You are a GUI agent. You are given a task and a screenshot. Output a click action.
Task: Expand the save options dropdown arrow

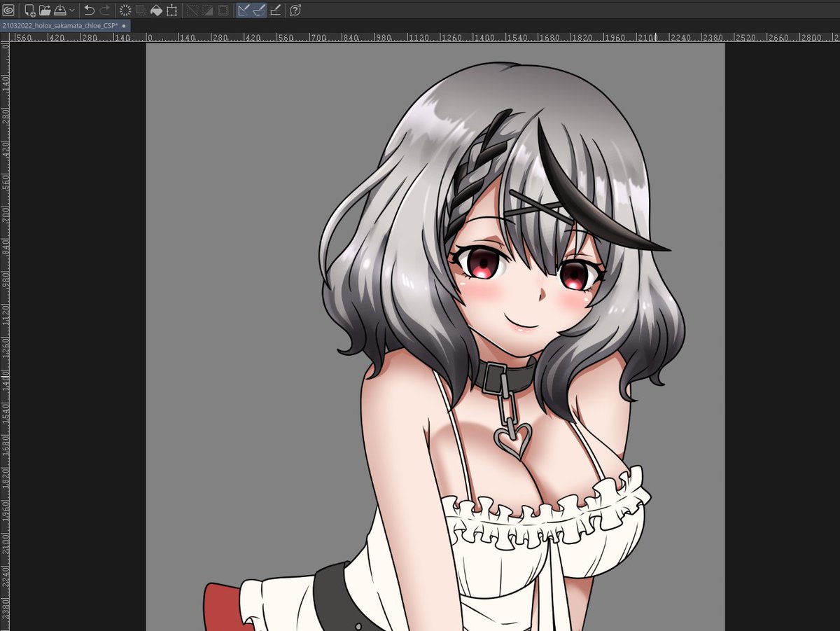click(72, 10)
